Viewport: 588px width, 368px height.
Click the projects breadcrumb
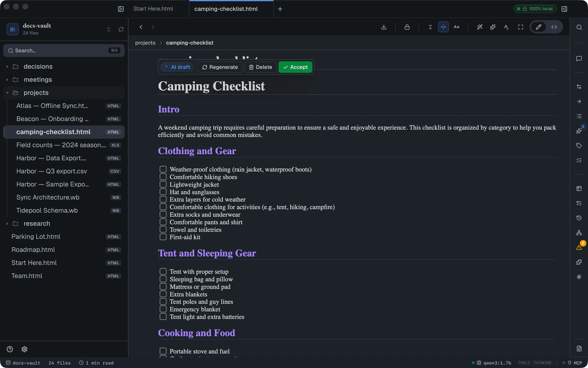click(145, 43)
